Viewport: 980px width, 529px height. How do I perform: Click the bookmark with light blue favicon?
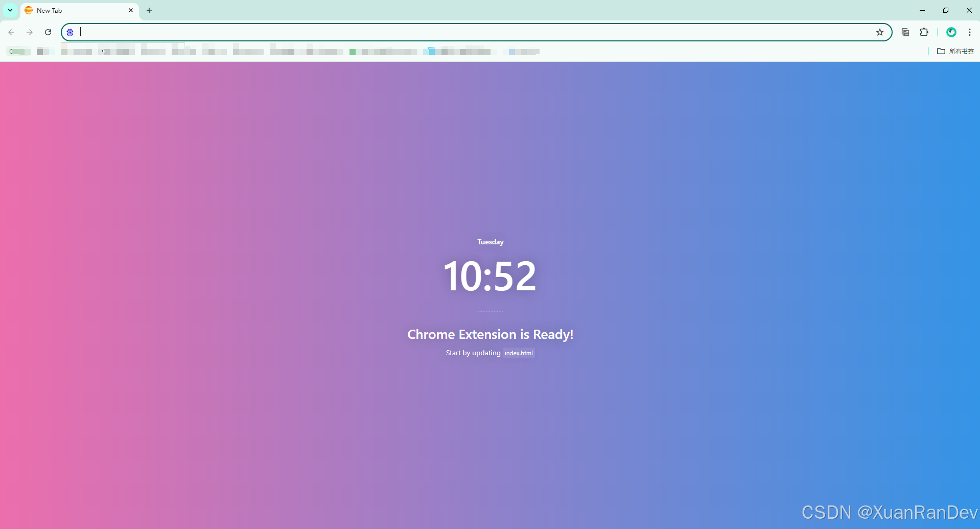click(459, 52)
